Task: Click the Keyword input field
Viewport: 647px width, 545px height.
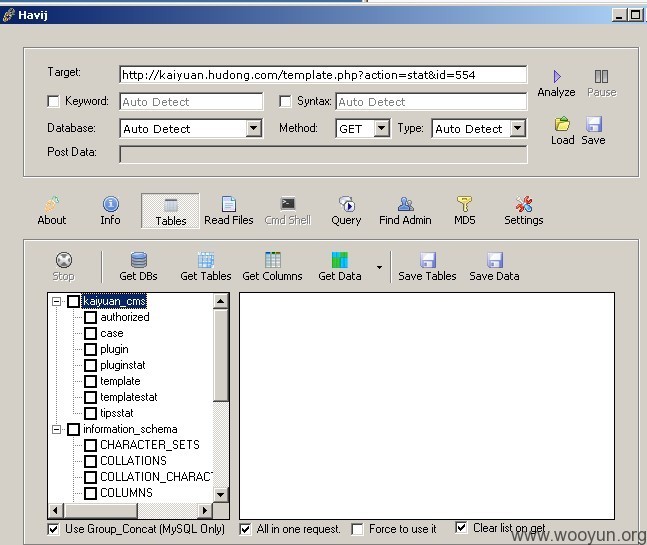Action: 191,101
